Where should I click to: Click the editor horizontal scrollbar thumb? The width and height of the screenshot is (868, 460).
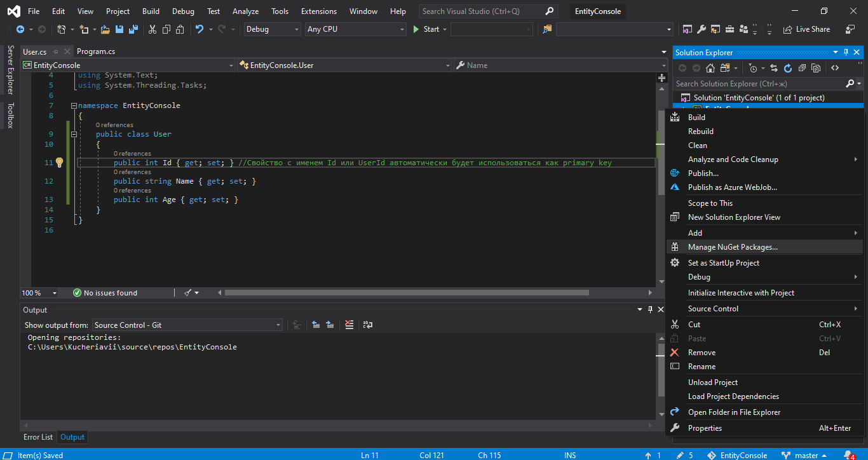pos(407,293)
